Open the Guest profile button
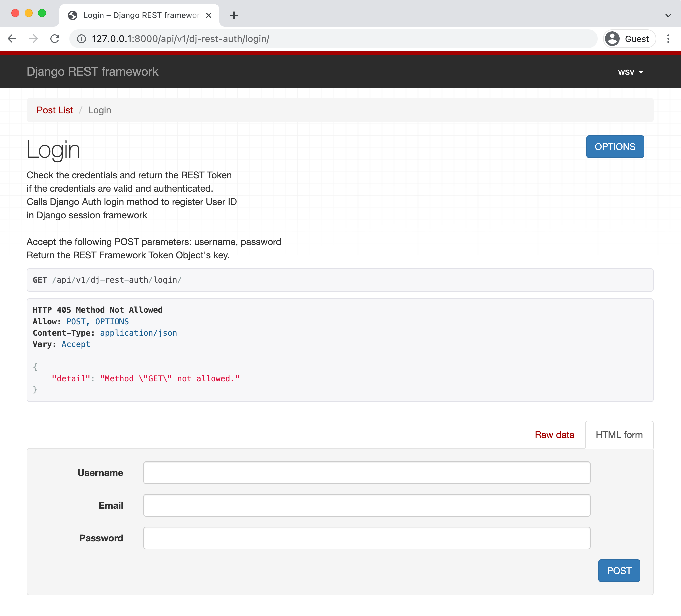 tap(629, 39)
